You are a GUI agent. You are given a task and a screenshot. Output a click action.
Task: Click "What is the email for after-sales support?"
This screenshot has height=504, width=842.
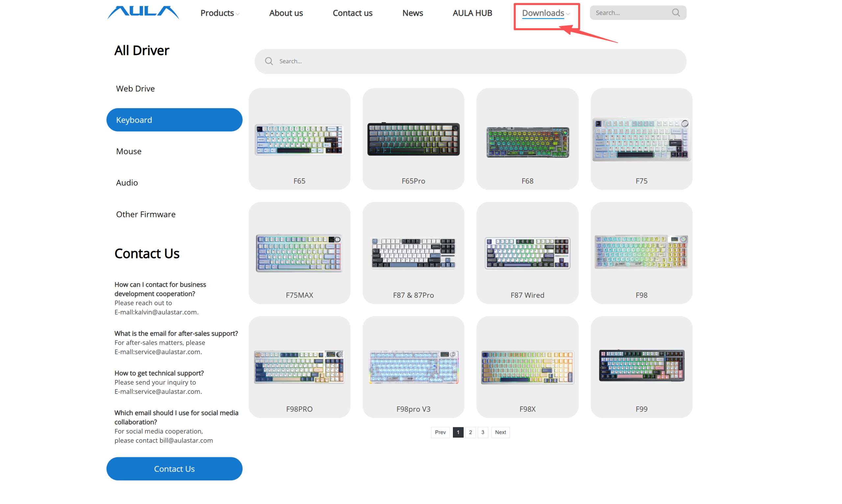[176, 333]
